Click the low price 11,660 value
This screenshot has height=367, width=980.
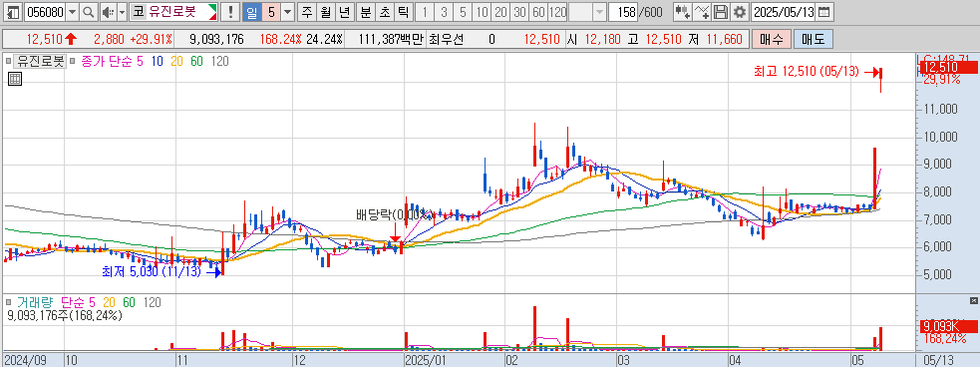tap(724, 39)
